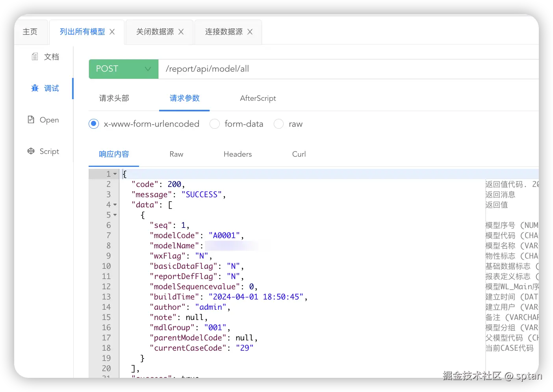The width and height of the screenshot is (553, 392).
Task: Click the "code": 200 line
Action: 158,184
